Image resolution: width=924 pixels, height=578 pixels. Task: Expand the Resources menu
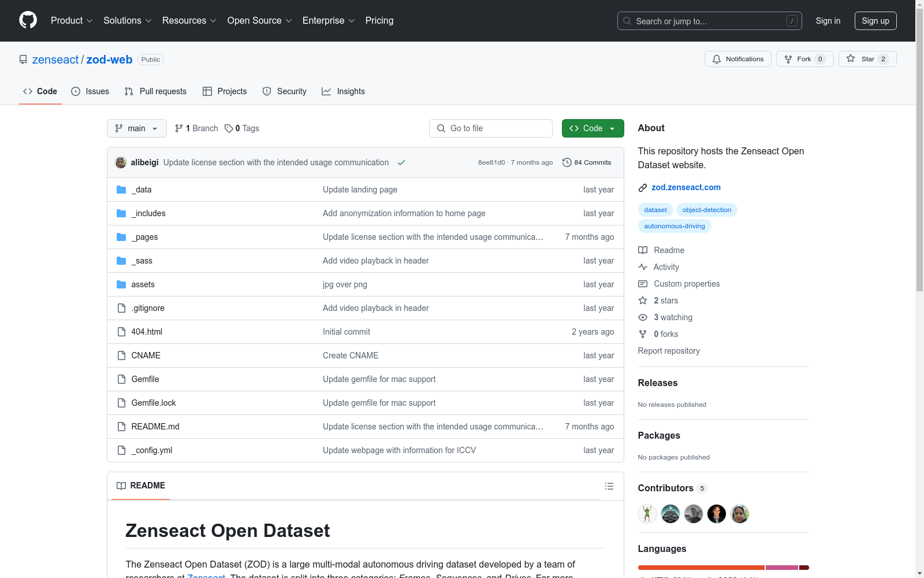coord(189,21)
